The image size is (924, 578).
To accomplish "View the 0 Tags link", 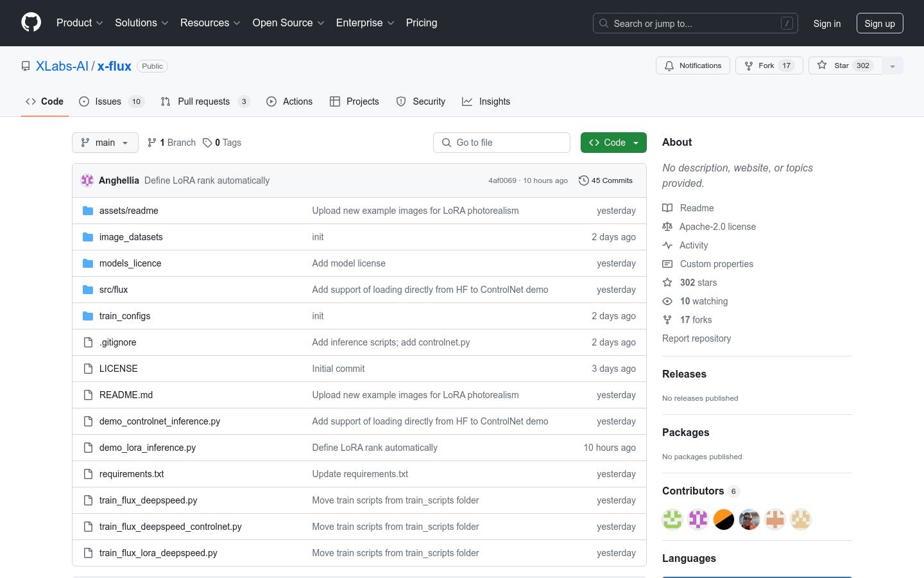I will [x=222, y=143].
